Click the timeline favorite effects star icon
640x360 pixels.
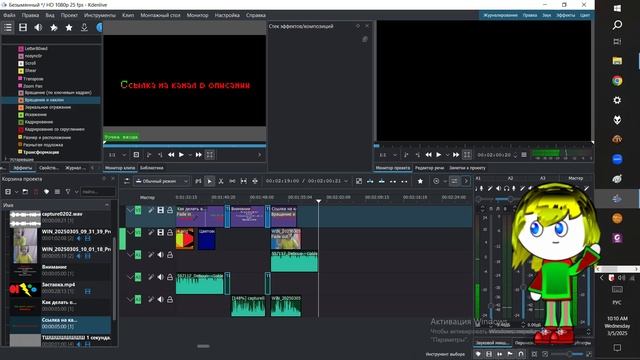coord(420,181)
